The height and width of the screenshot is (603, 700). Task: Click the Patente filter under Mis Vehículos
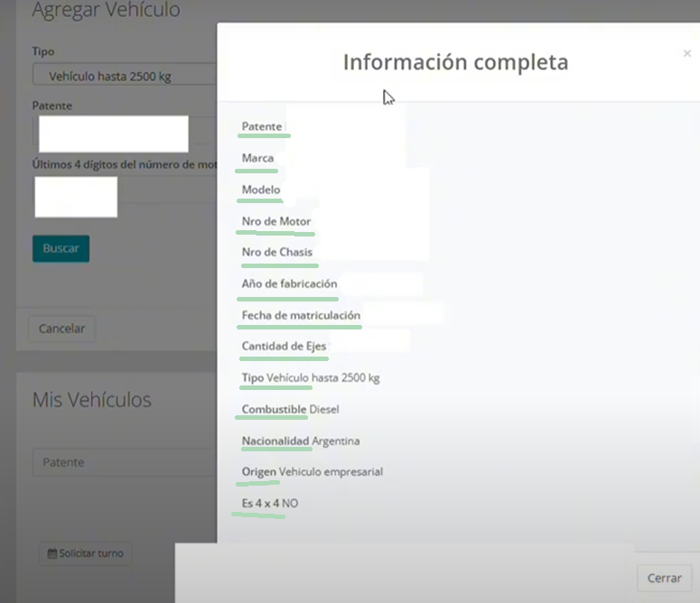point(125,462)
